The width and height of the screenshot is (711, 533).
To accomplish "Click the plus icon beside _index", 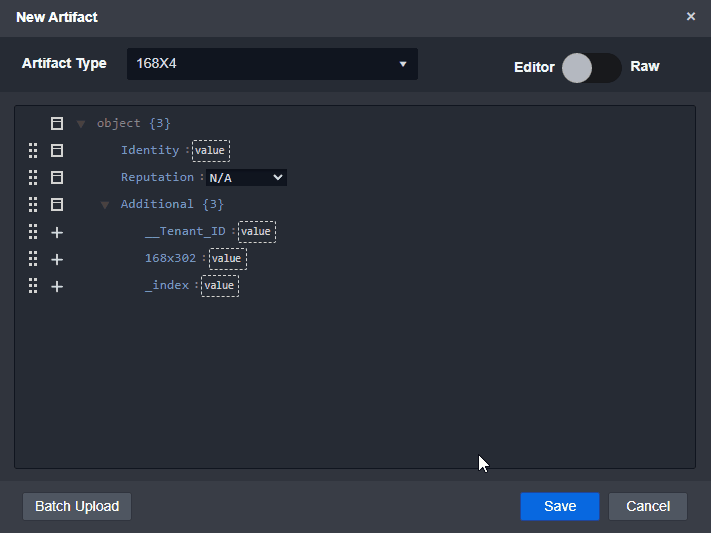I will point(57,286).
